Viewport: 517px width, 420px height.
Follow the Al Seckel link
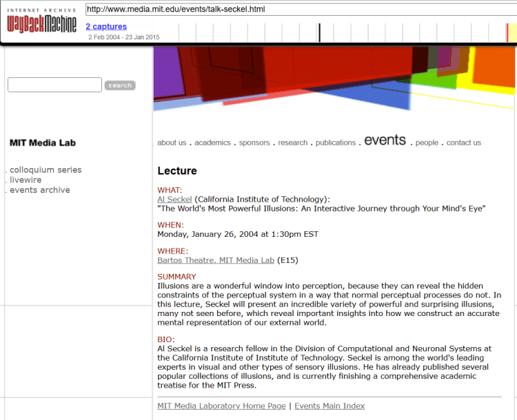coord(174,199)
